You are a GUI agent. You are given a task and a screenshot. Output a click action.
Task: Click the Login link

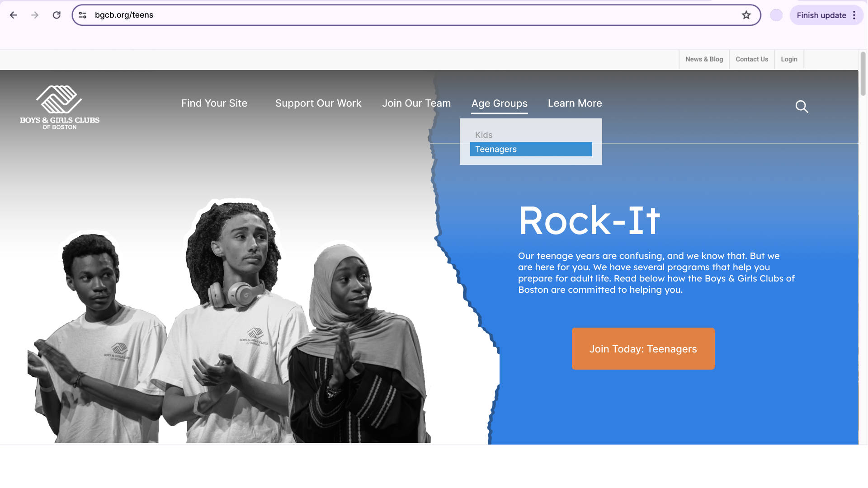[x=789, y=59]
